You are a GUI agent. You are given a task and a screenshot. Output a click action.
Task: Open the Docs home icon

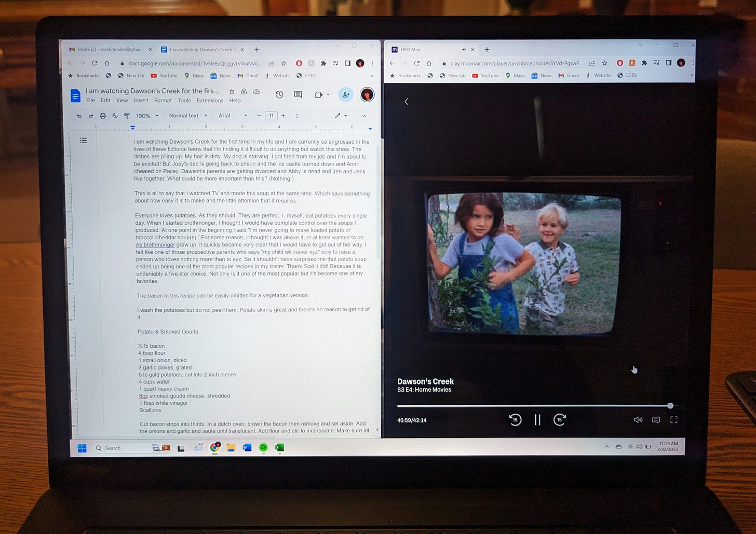pyautogui.click(x=75, y=95)
